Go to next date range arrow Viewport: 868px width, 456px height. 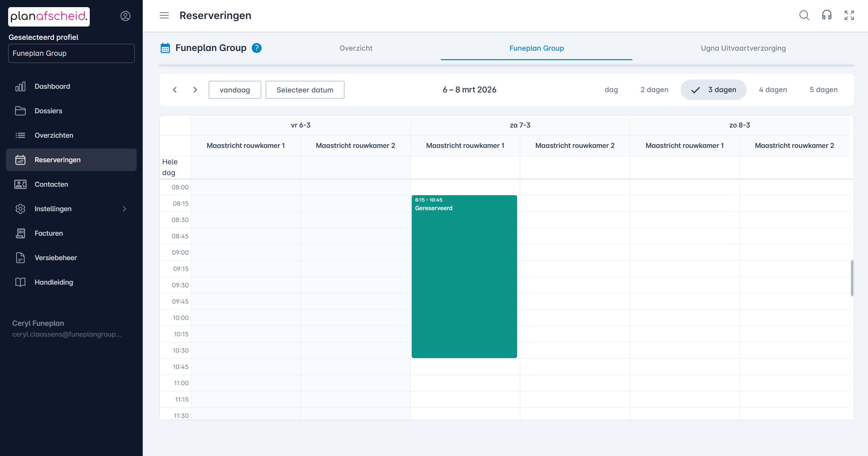[195, 90]
